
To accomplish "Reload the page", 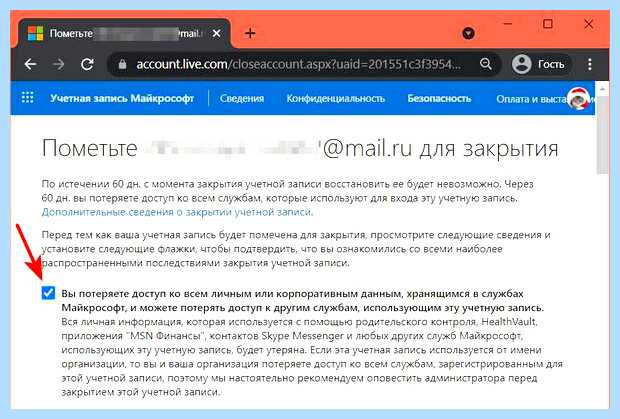I will pos(87,64).
